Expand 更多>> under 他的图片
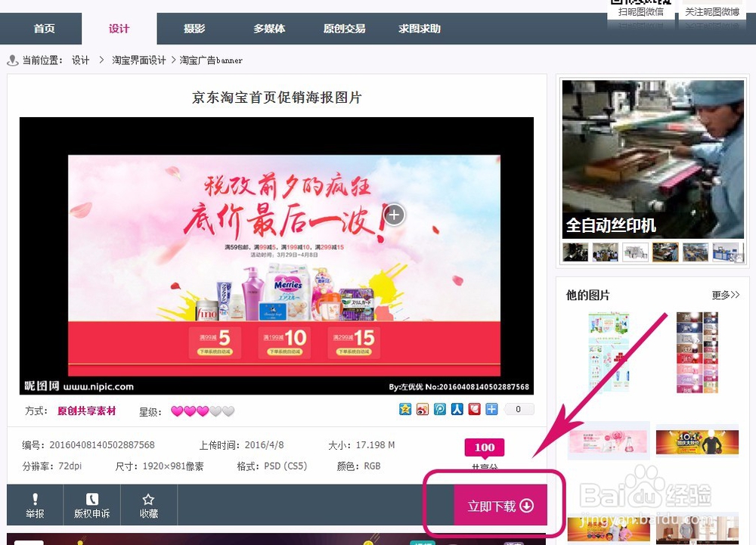The image size is (756, 545). tap(726, 295)
